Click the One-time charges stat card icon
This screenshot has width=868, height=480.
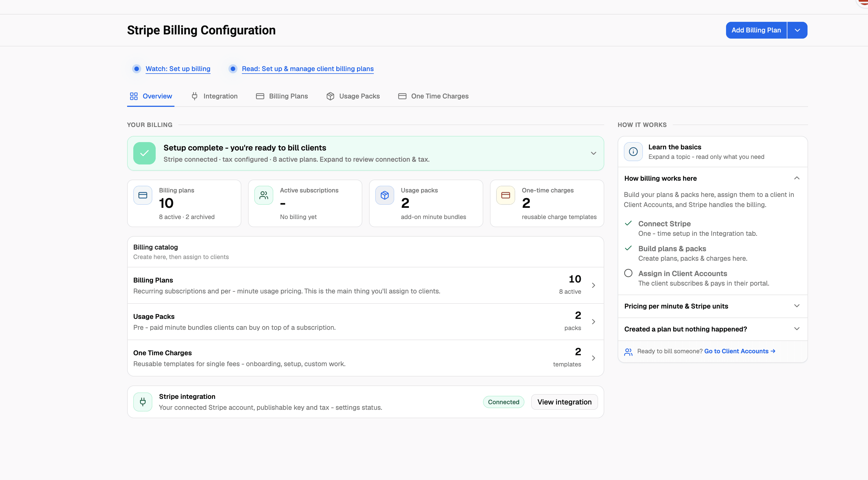(506, 195)
